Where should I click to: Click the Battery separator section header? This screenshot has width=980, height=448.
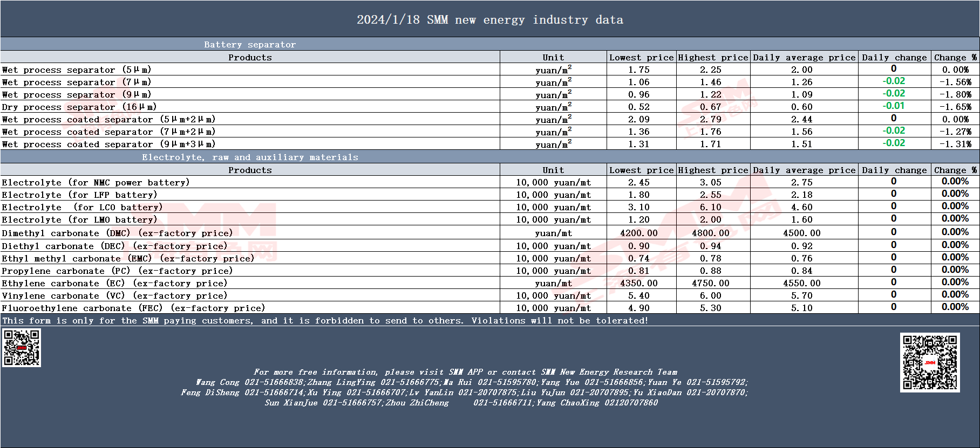(x=249, y=45)
